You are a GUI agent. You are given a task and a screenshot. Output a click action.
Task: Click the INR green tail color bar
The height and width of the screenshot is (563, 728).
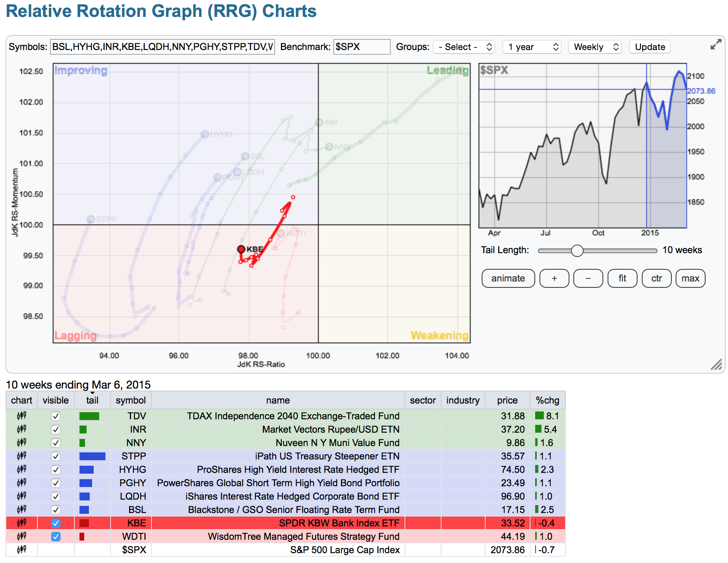pyautogui.click(x=83, y=430)
